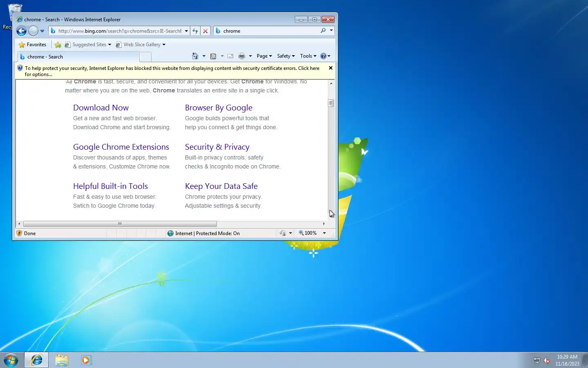Open the Recycle Bin desktop icon
This screenshot has width=588, height=368.
[x=14, y=16]
